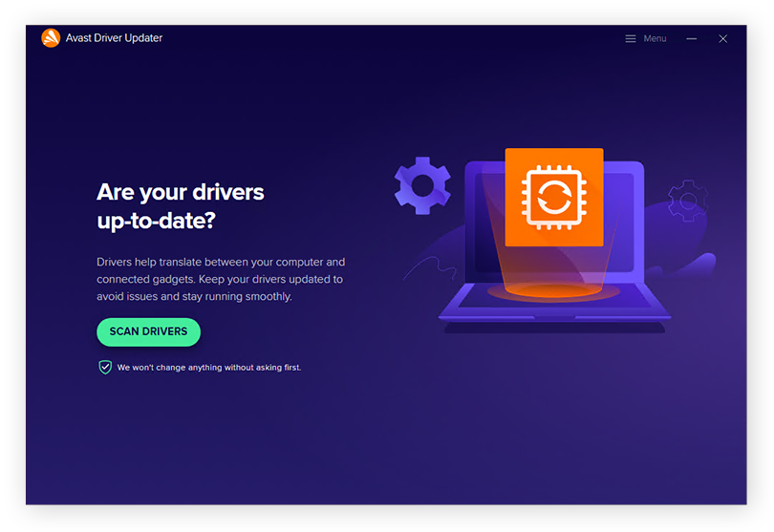This screenshot has width=774, height=532.
Task: Open the hamburger menu icon
Action: pos(631,38)
